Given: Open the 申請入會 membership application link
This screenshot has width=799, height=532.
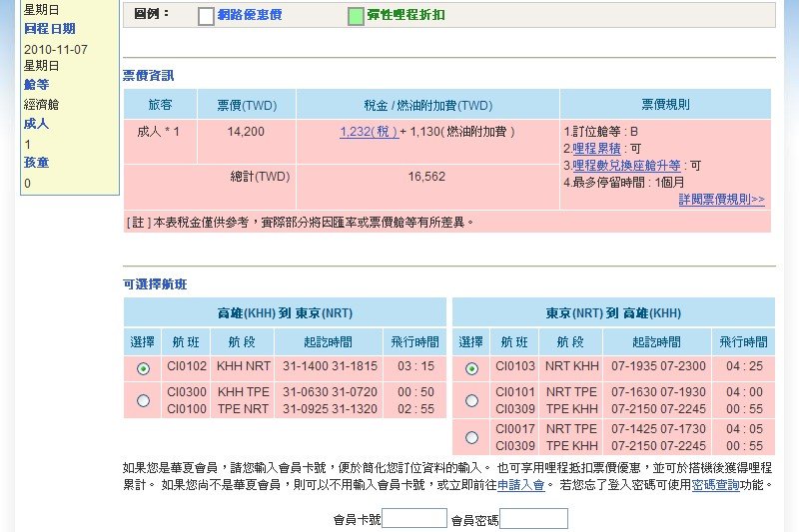Looking at the screenshot, I should [x=520, y=485].
